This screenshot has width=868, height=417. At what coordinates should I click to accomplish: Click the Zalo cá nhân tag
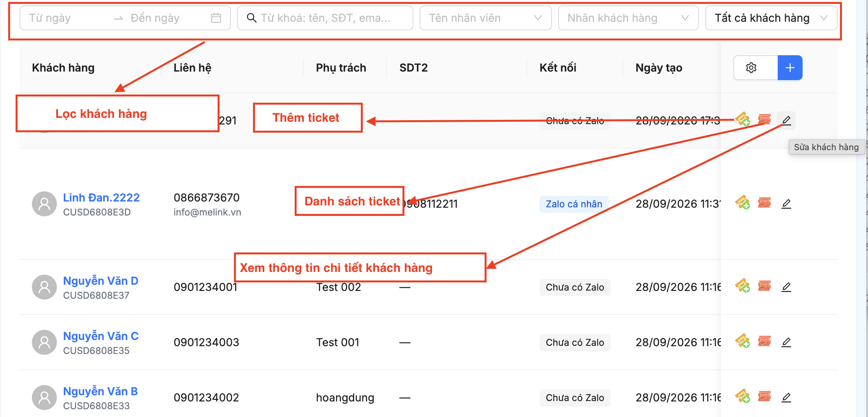coord(574,204)
